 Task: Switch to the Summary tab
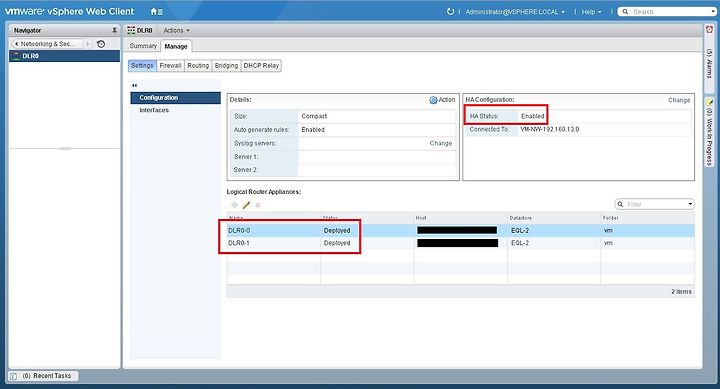[x=143, y=46]
